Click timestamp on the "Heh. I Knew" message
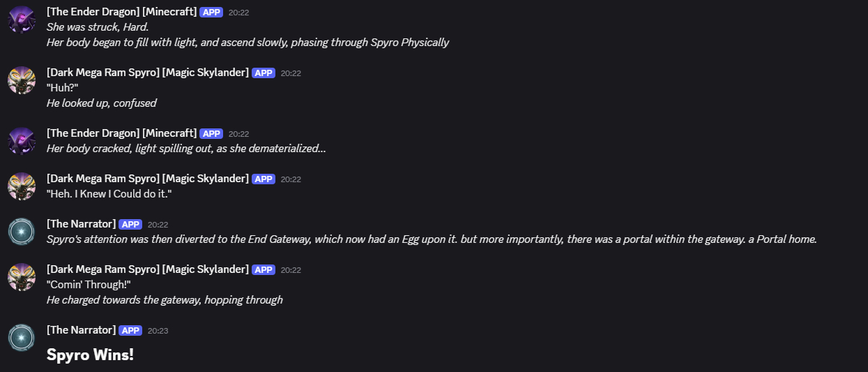 (x=291, y=179)
